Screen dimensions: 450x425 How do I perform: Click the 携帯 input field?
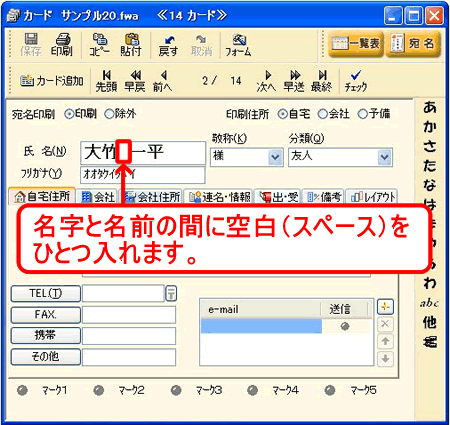[x=129, y=335]
